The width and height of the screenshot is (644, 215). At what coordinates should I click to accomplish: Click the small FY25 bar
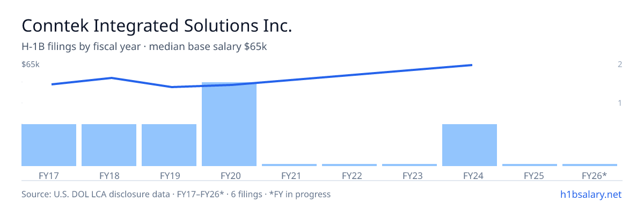click(530, 165)
